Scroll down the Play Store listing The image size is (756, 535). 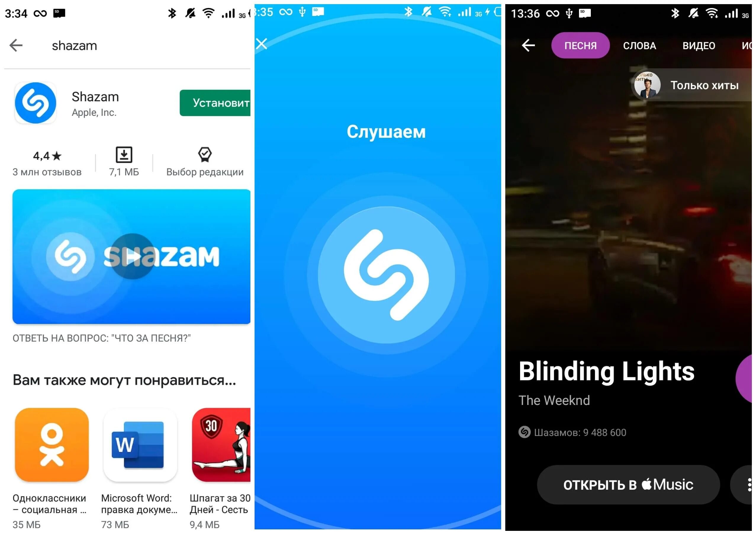click(126, 347)
